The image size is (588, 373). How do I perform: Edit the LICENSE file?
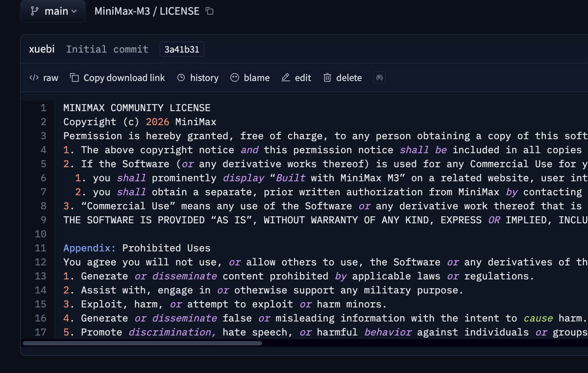point(296,78)
